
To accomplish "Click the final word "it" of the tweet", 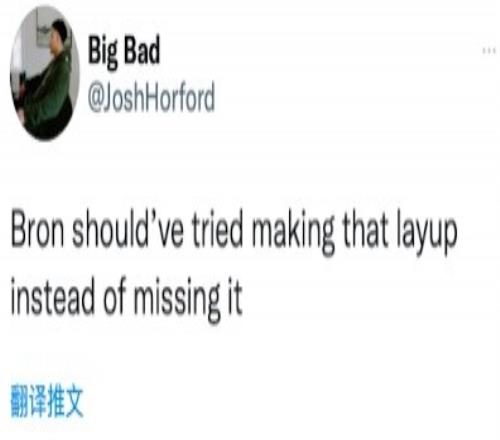I will [235, 297].
